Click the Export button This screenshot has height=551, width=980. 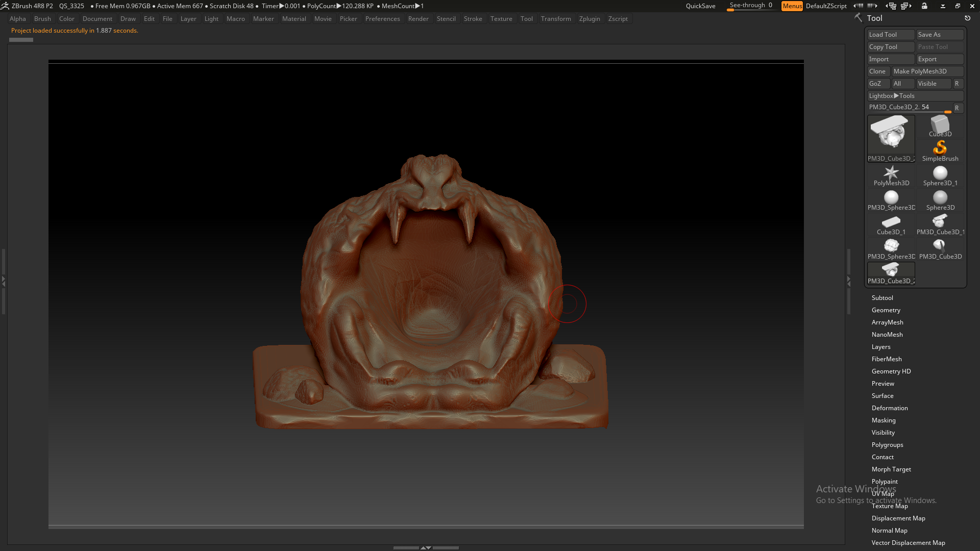pos(940,59)
